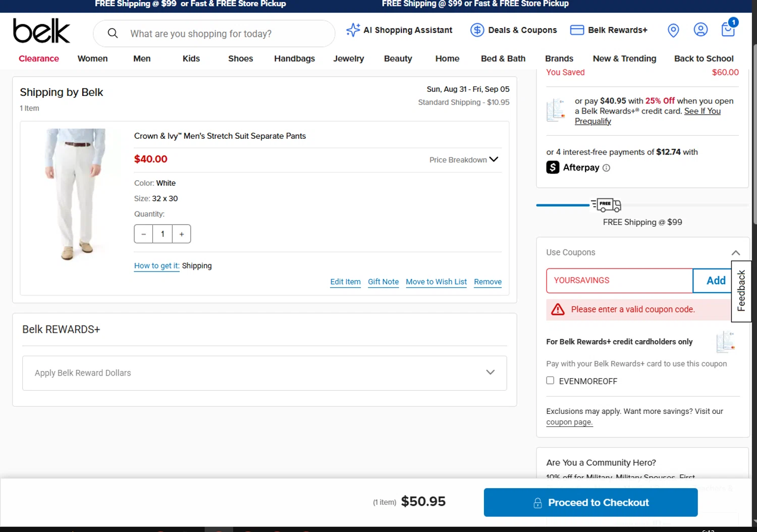Open the Handbags menu
The width and height of the screenshot is (757, 532).
tap(295, 59)
